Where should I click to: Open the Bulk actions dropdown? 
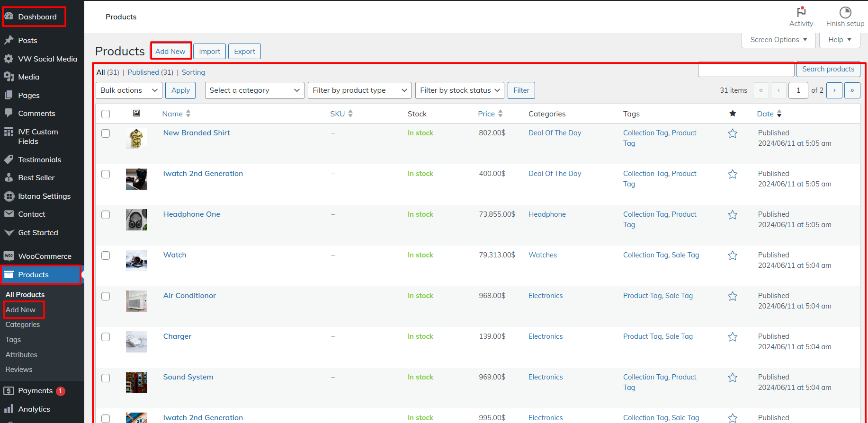(129, 90)
